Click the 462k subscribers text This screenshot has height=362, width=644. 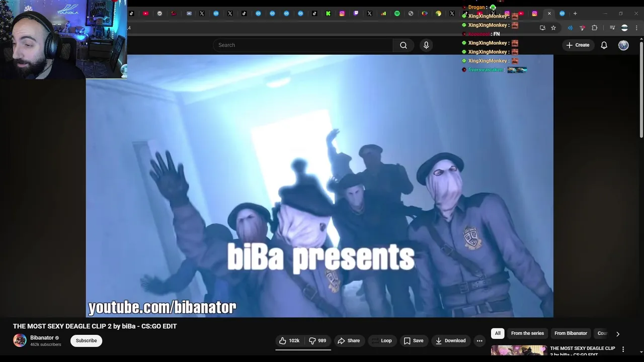(46, 344)
